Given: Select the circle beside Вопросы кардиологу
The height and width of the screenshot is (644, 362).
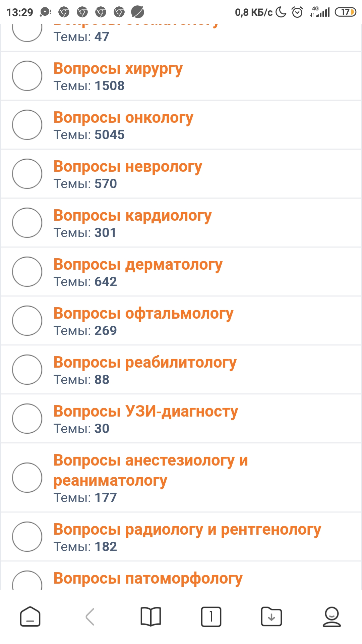Looking at the screenshot, I should [27, 223].
